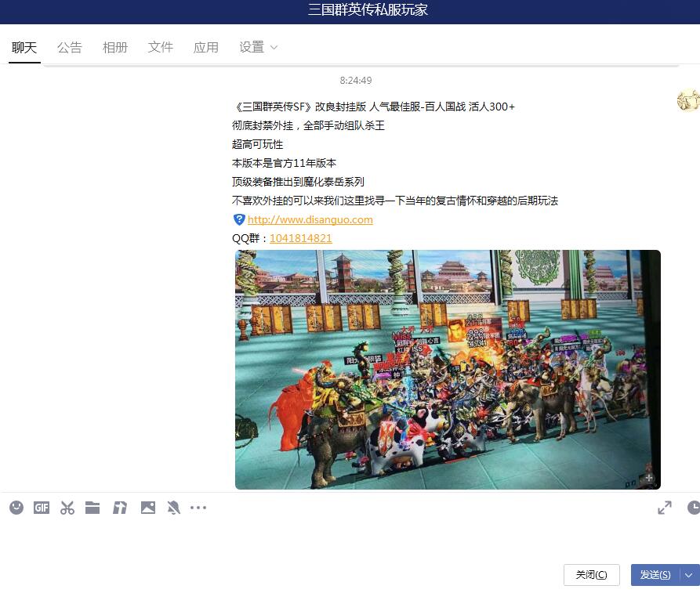Click the message line 超高可玩性
700x593 pixels.
click(258, 144)
